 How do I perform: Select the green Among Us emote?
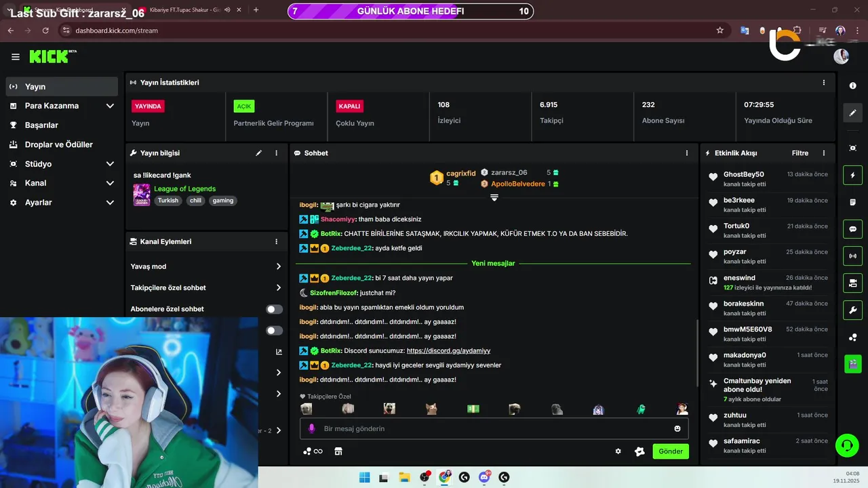click(641, 409)
